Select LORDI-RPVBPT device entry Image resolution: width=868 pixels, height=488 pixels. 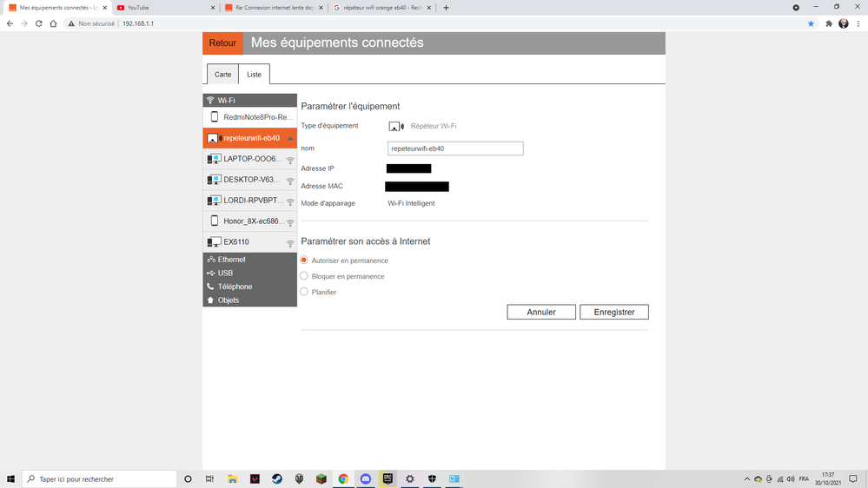(249, 201)
